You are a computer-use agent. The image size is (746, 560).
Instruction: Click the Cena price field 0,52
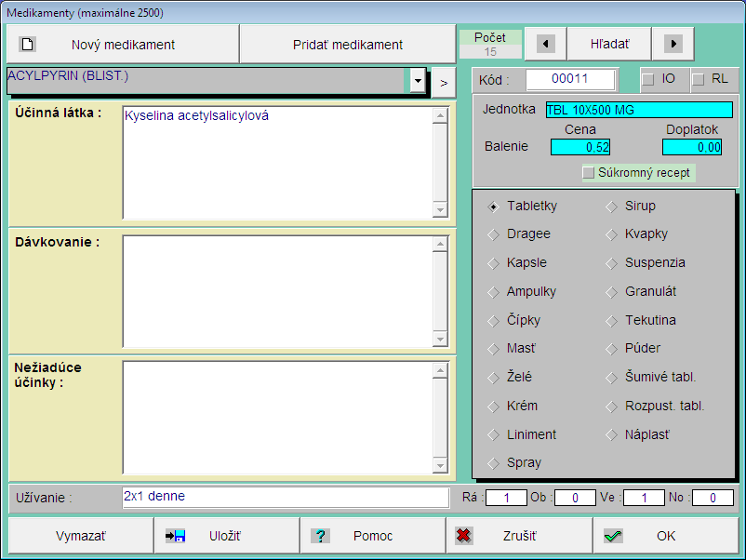tap(579, 147)
